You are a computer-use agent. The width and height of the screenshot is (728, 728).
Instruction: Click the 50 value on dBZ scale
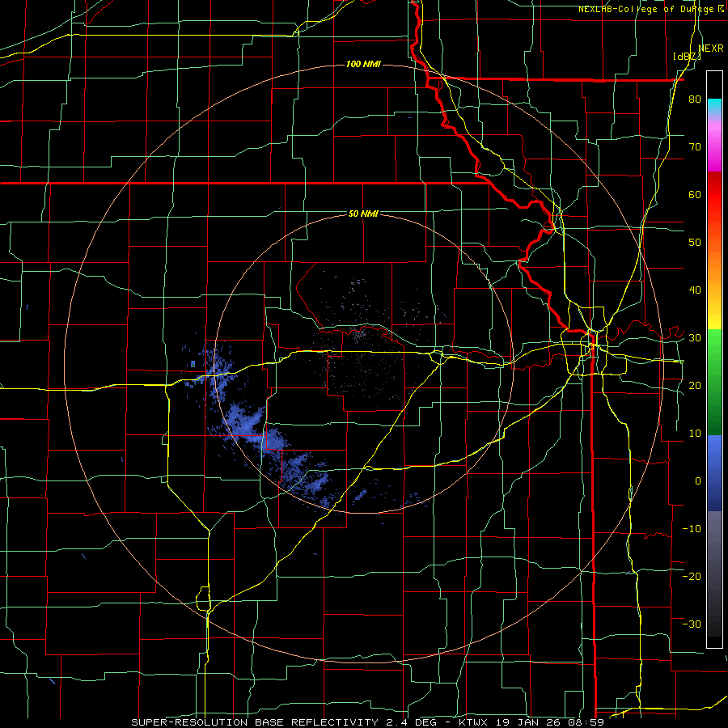(695, 243)
